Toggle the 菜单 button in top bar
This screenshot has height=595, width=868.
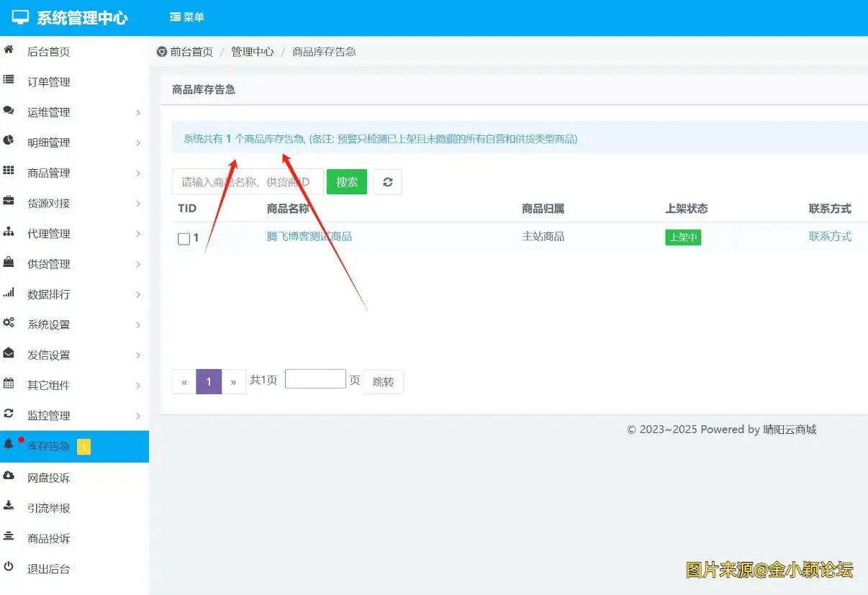tap(187, 17)
